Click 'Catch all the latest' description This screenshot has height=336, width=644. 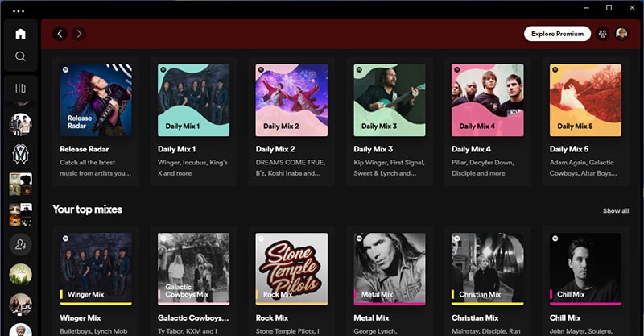click(x=96, y=168)
